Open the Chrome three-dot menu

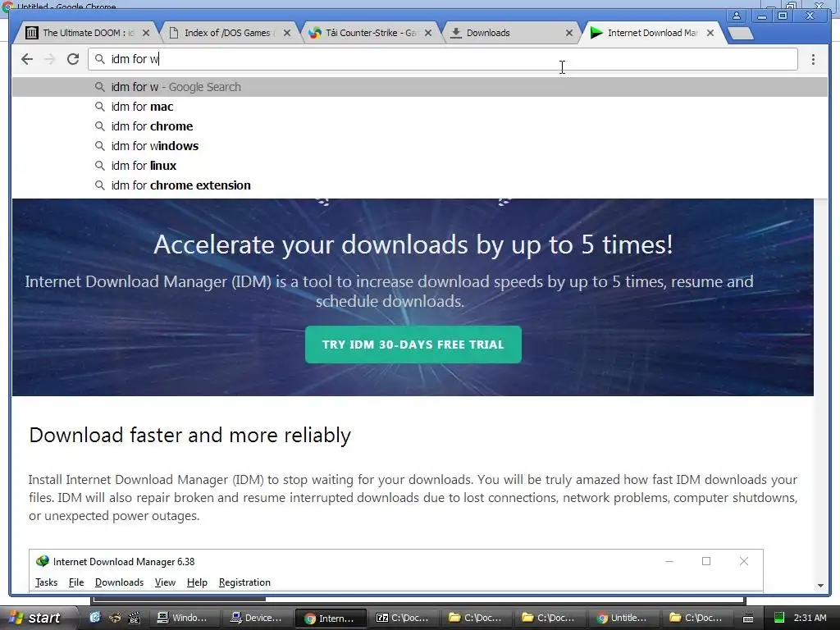(813, 59)
